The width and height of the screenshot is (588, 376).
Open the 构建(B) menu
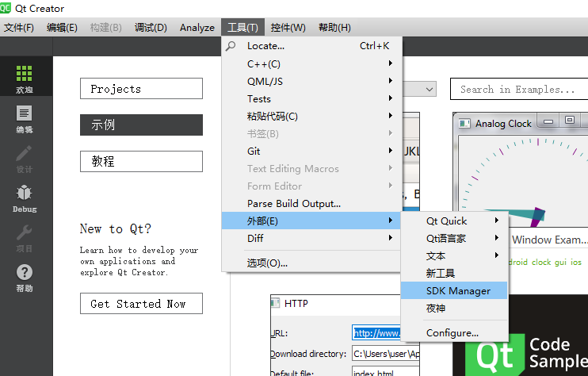coord(105,28)
